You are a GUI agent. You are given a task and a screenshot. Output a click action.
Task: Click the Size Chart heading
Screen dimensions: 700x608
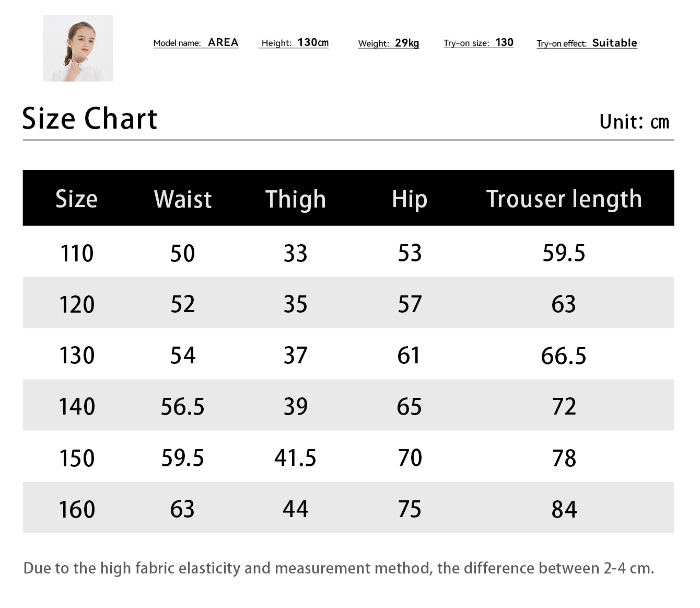[89, 119]
